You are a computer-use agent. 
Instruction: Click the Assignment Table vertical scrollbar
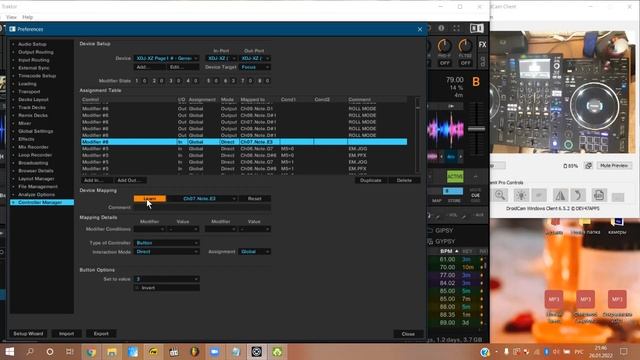pos(417,135)
